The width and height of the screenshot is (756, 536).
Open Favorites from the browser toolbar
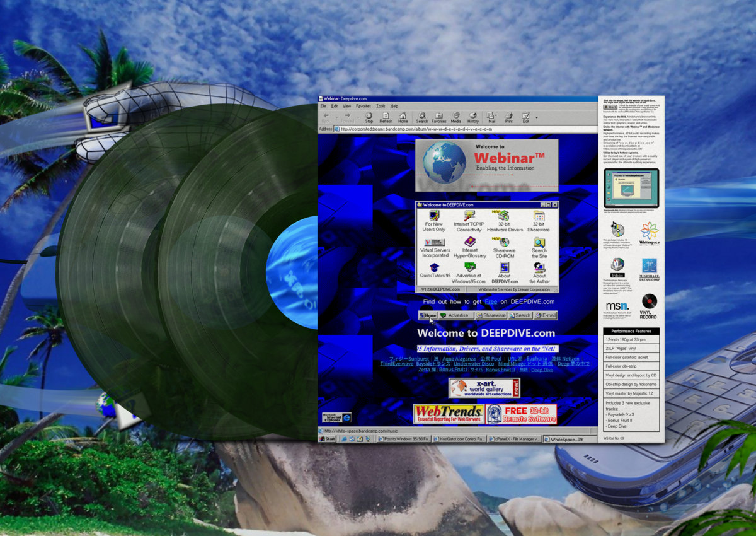(438, 117)
